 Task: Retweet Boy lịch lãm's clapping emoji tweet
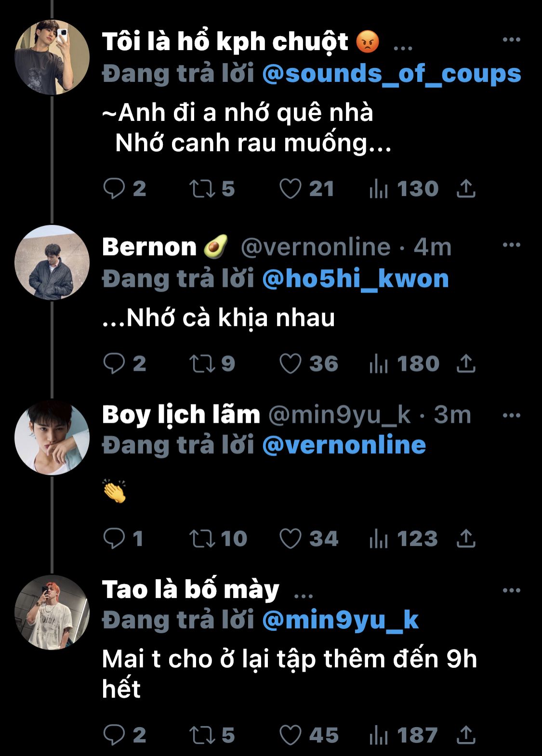pyautogui.click(x=202, y=538)
